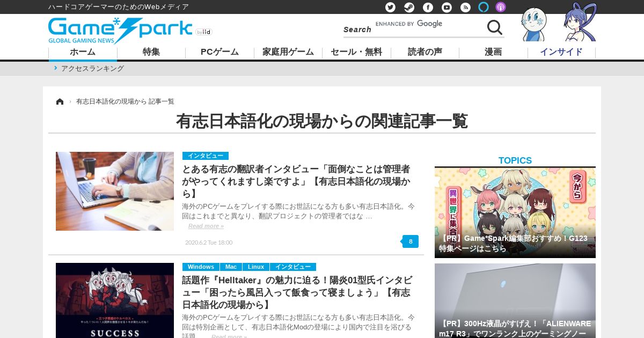Open the Facebook icon link

428,7
